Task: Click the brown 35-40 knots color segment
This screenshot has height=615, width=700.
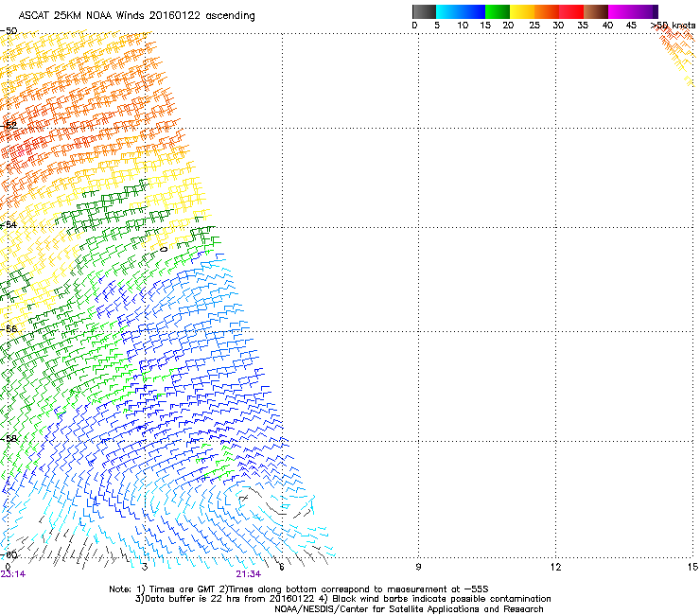Action: click(x=596, y=11)
